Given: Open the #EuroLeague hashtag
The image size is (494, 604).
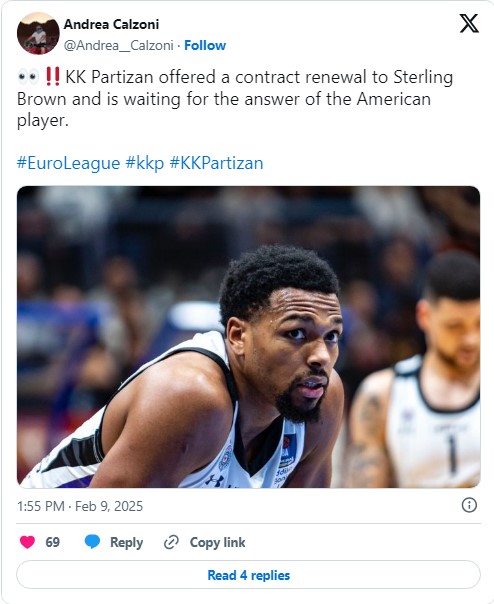Looking at the screenshot, I should [69, 163].
